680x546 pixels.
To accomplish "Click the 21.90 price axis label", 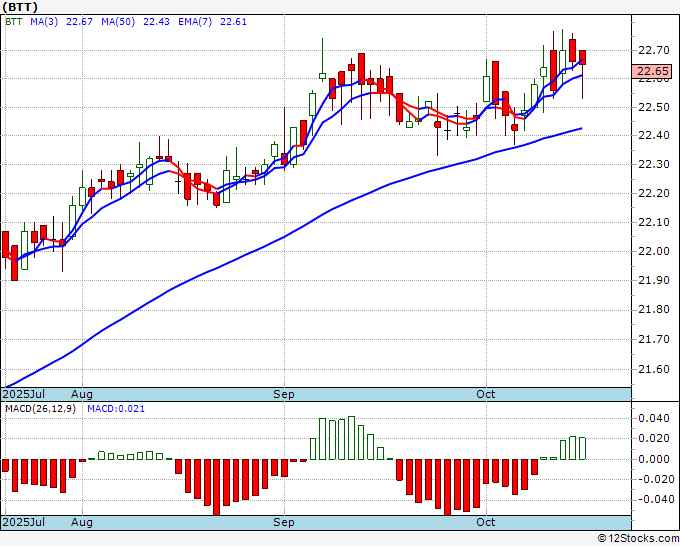I will click(x=654, y=280).
